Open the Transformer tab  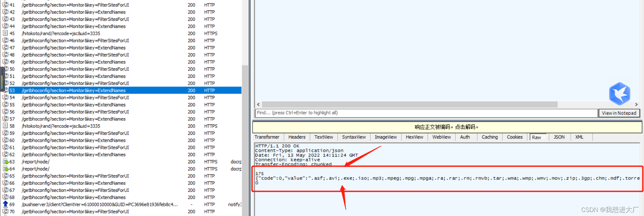(x=267, y=137)
